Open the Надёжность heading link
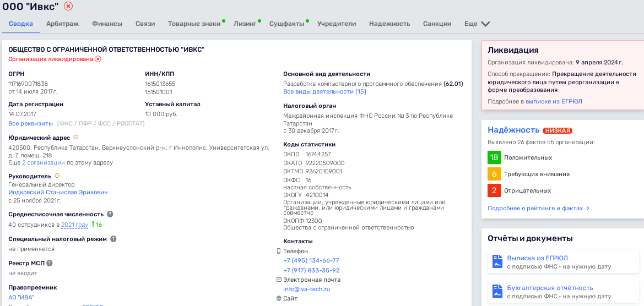Image resolution: width=644 pixels, height=306 pixels. [513, 130]
